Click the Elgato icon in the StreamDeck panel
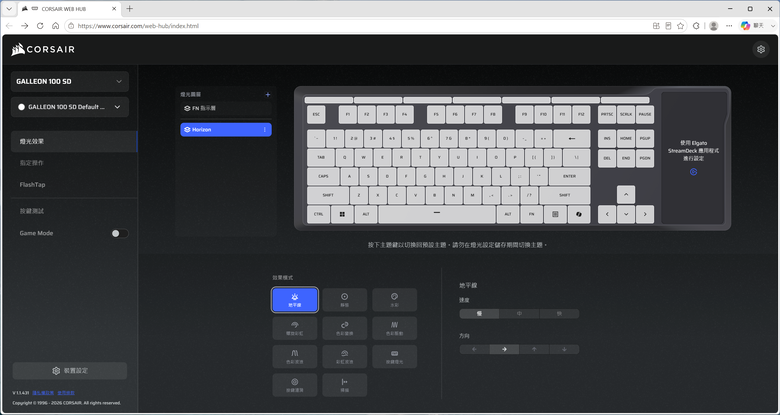Image resolution: width=780 pixels, height=415 pixels. 693,172
